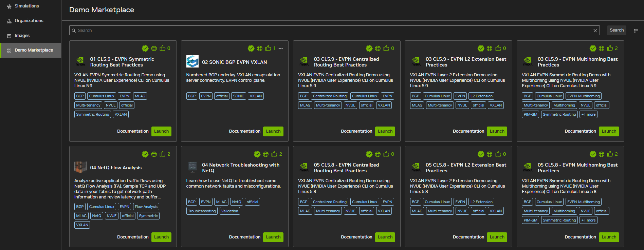644x250 pixels.
Task: Open Simulations in the sidebar
Action: (x=26, y=6)
